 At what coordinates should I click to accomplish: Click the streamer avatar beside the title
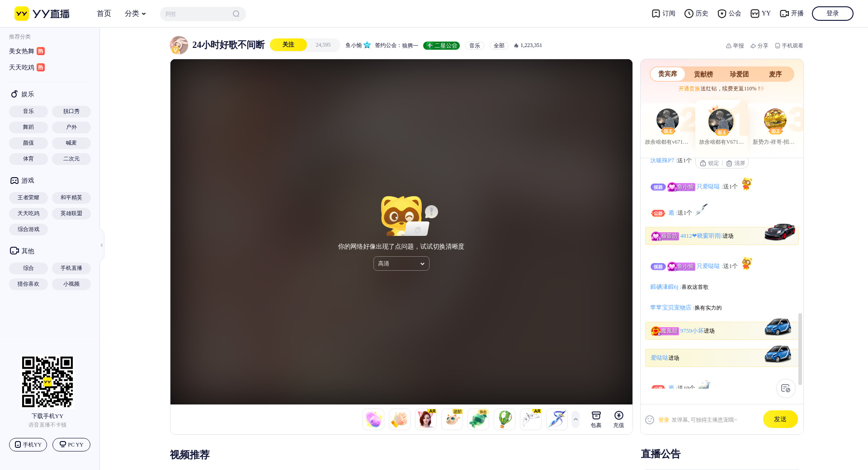[x=179, y=45]
